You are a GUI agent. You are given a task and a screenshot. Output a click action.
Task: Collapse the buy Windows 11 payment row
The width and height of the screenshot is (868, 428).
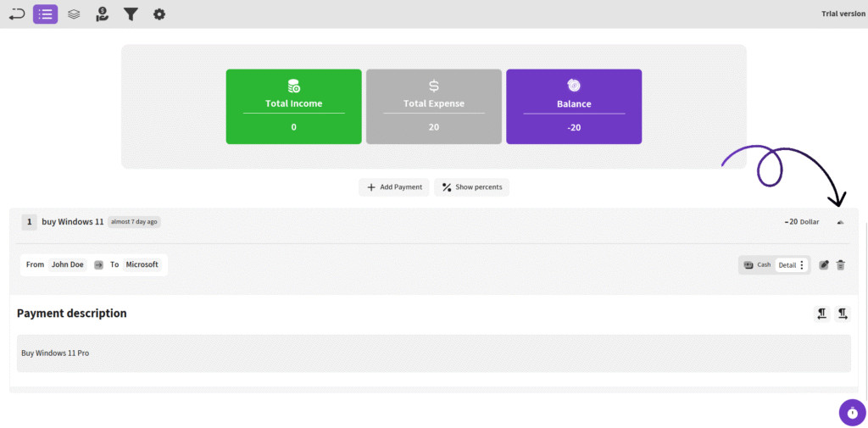click(840, 222)
